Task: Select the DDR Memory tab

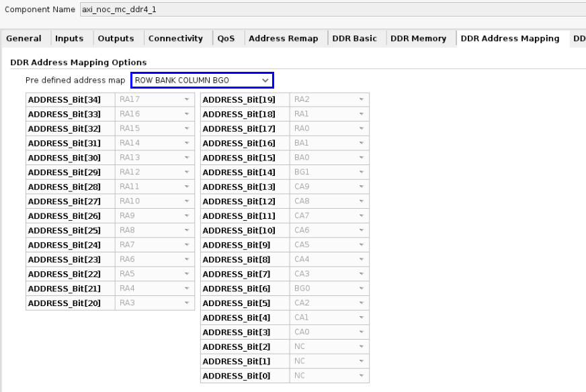Action: (418, 39)
